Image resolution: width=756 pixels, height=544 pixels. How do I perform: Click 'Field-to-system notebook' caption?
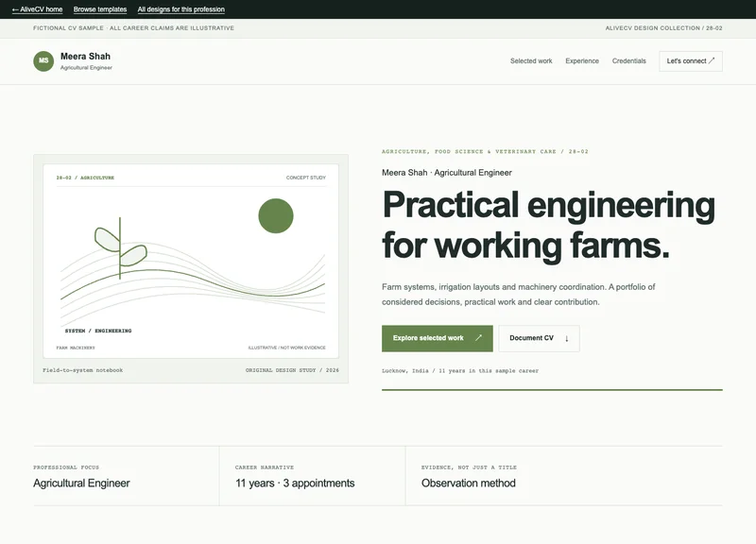point(82,370)
